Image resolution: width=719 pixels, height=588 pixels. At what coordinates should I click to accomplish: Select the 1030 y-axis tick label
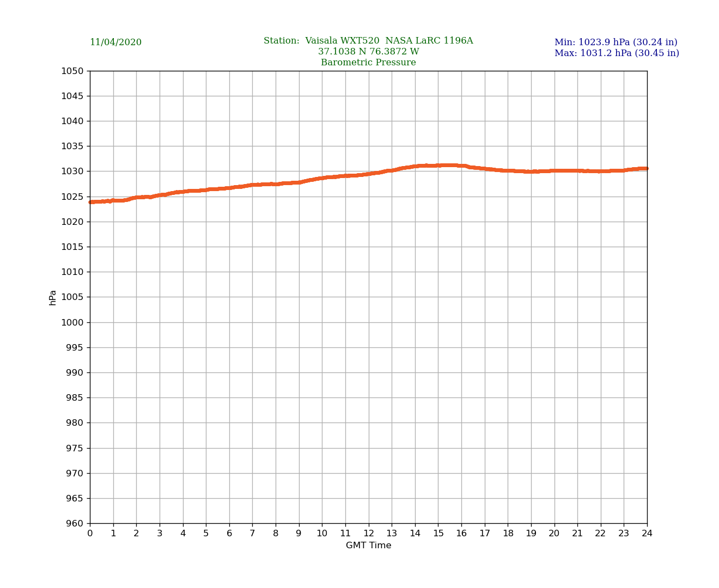click(72, 171)
